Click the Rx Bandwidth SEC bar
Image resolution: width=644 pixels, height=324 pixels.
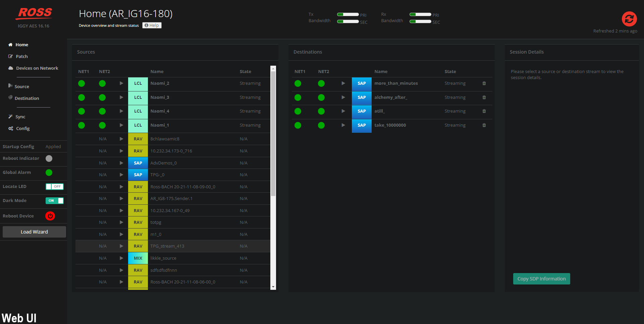(420, 22)
